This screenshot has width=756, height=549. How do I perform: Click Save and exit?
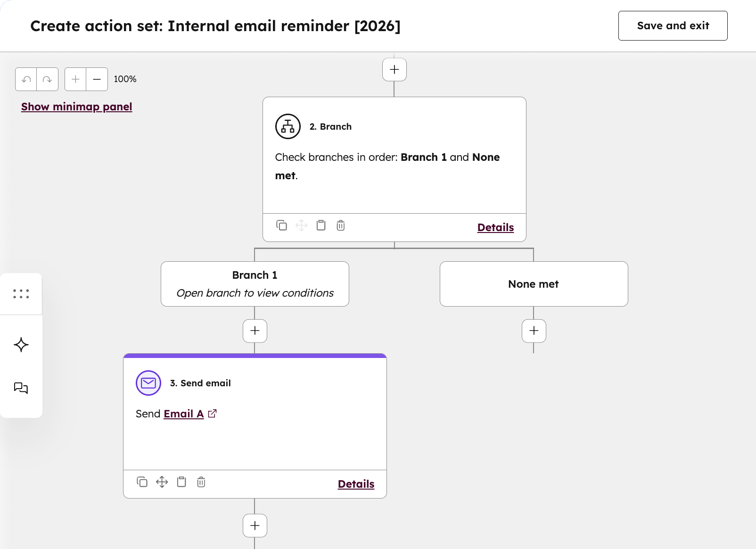coord(673,26)
